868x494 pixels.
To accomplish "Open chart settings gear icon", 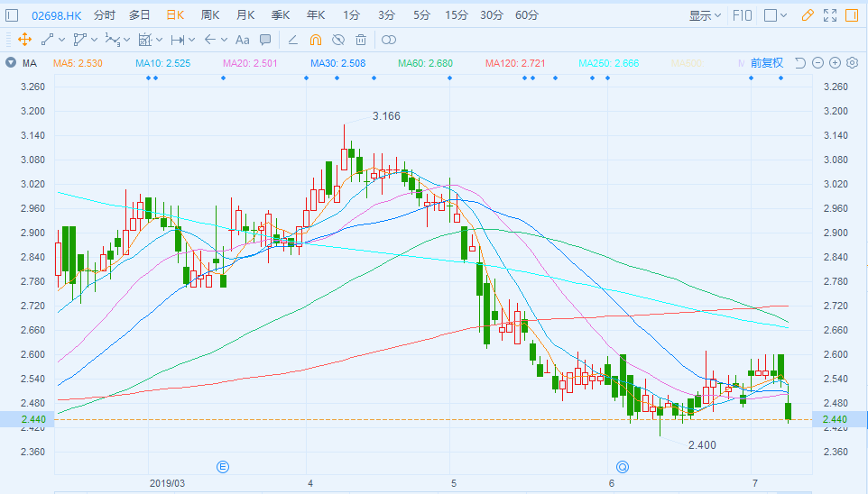I will (x=852, y=63).
